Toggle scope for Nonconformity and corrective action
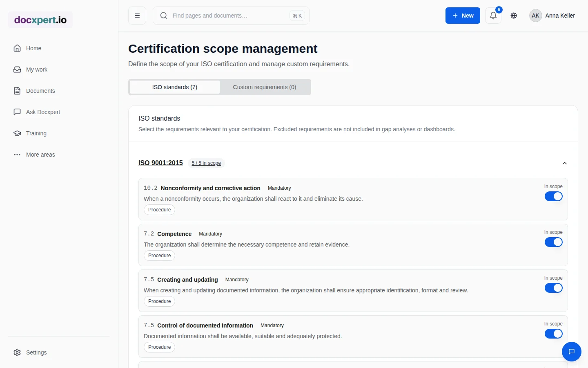 tap(554, 196)
